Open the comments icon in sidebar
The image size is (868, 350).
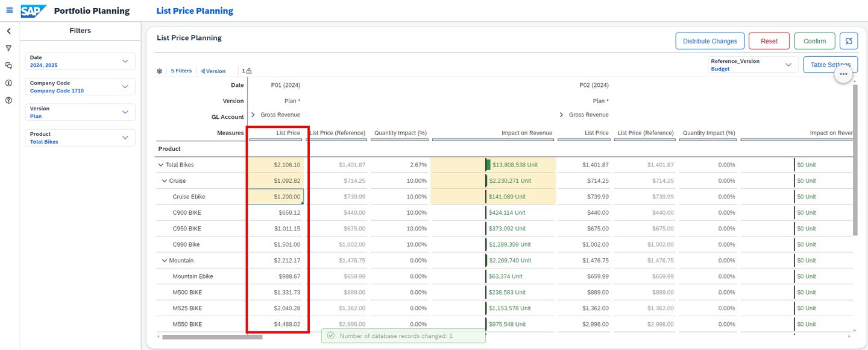[9, 65]
